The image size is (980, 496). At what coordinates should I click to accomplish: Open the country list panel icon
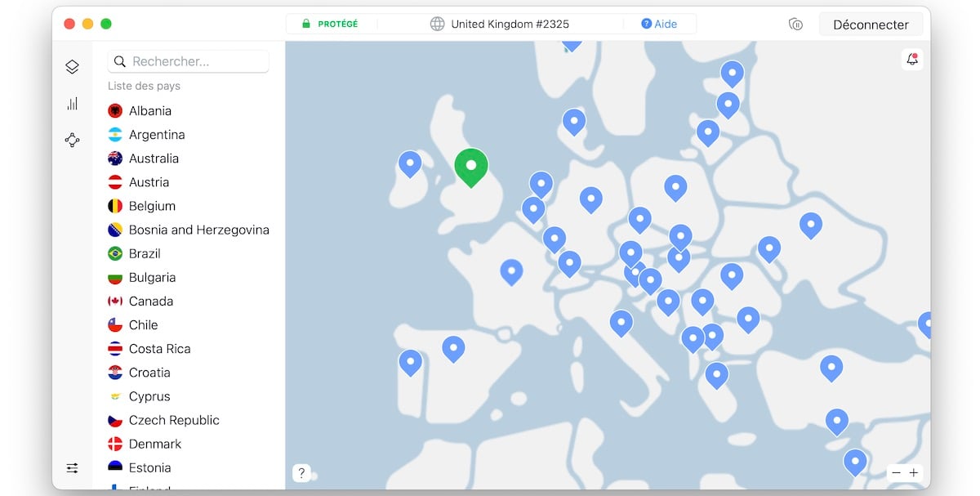click(72, 66)
